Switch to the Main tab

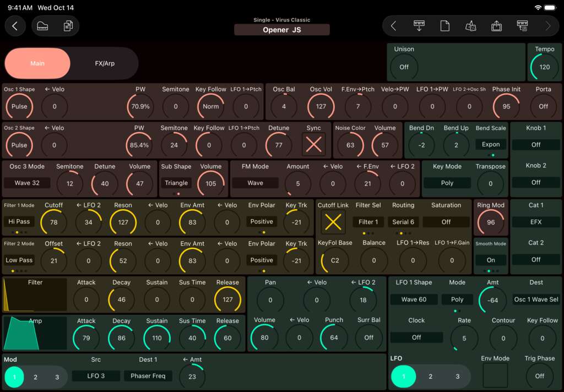[37, 63]
